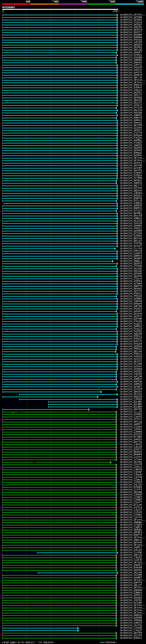Select the UniRef100_B7HZT0 label
The height and width of the screenshot is (644, 146).
[x=131, y=450]
